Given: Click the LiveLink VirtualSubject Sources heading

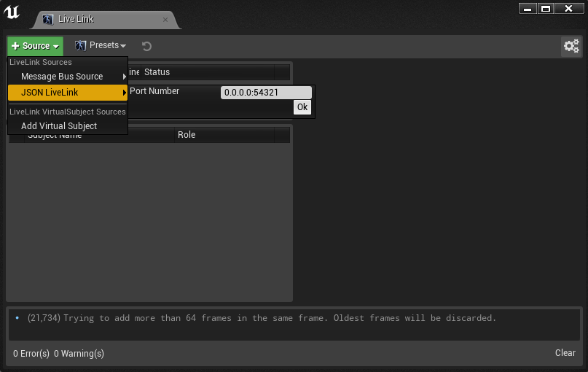Looking at the screenshot, I should click(68, 112).
